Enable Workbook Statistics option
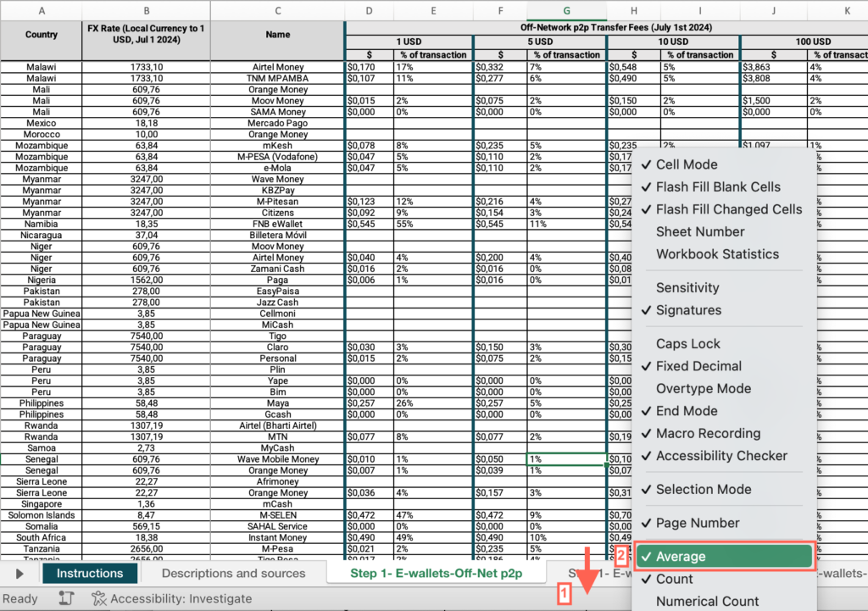 (724, 254)
